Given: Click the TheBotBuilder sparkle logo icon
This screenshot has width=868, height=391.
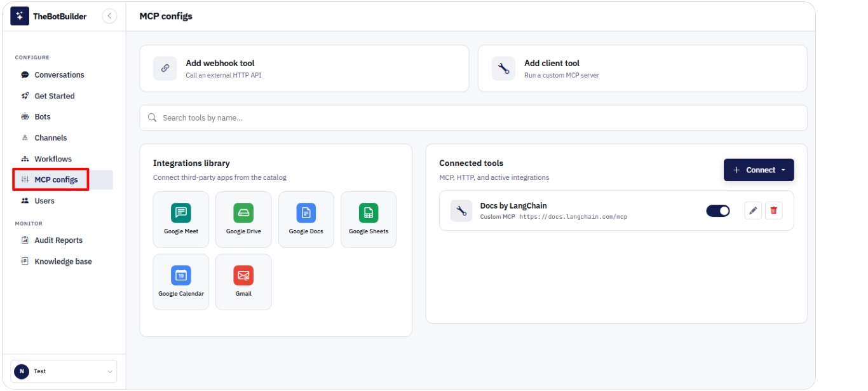Looking at the screenshot, I should (20, 16).
